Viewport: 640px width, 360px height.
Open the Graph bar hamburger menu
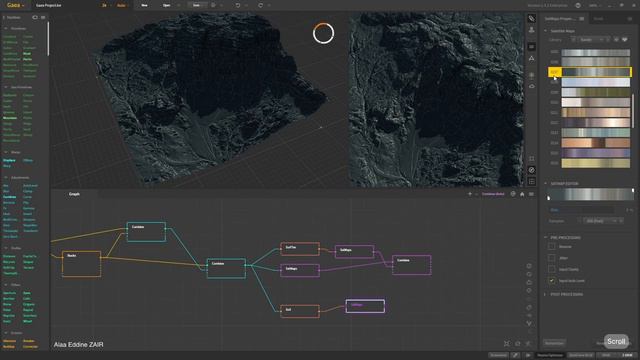[531, 194]
